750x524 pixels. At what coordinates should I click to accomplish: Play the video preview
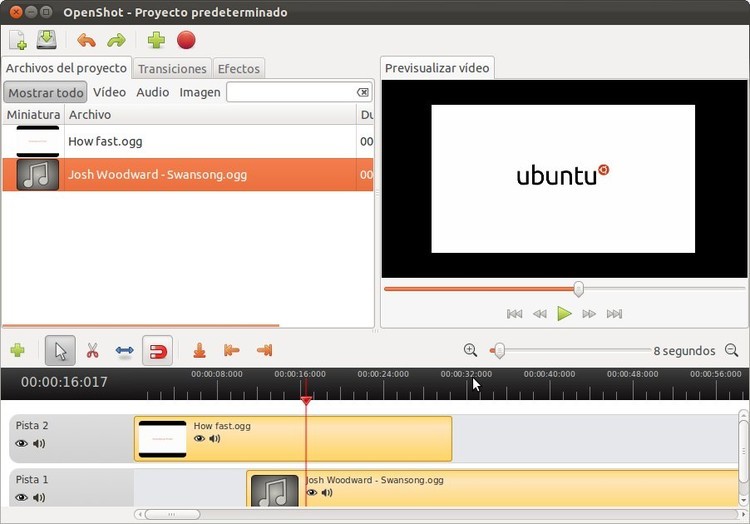[x=564, y=314]
